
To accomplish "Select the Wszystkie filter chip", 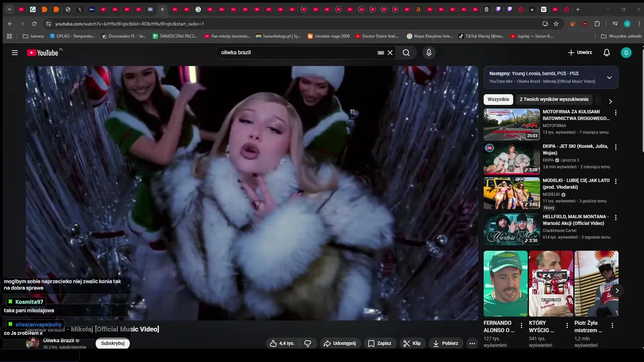I will 498,100.
